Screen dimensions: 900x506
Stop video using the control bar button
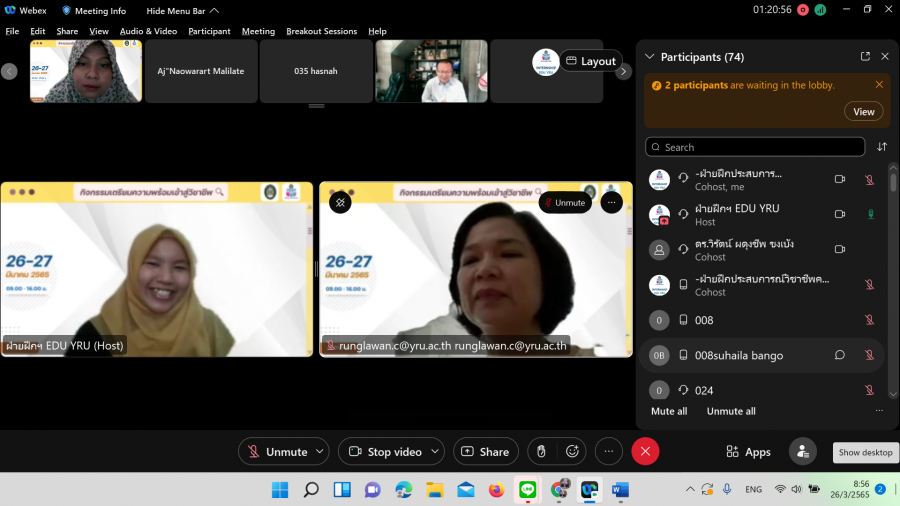[385, 452]
